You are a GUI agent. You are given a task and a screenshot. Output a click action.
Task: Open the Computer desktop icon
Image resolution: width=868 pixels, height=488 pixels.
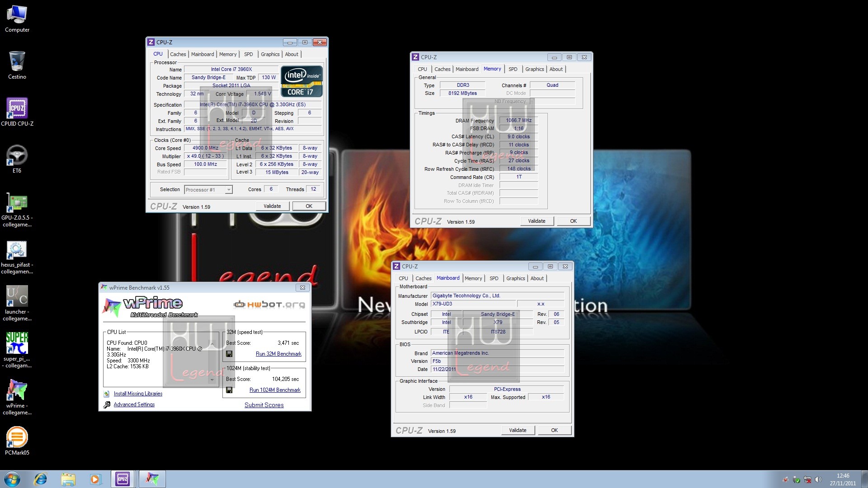17,19
